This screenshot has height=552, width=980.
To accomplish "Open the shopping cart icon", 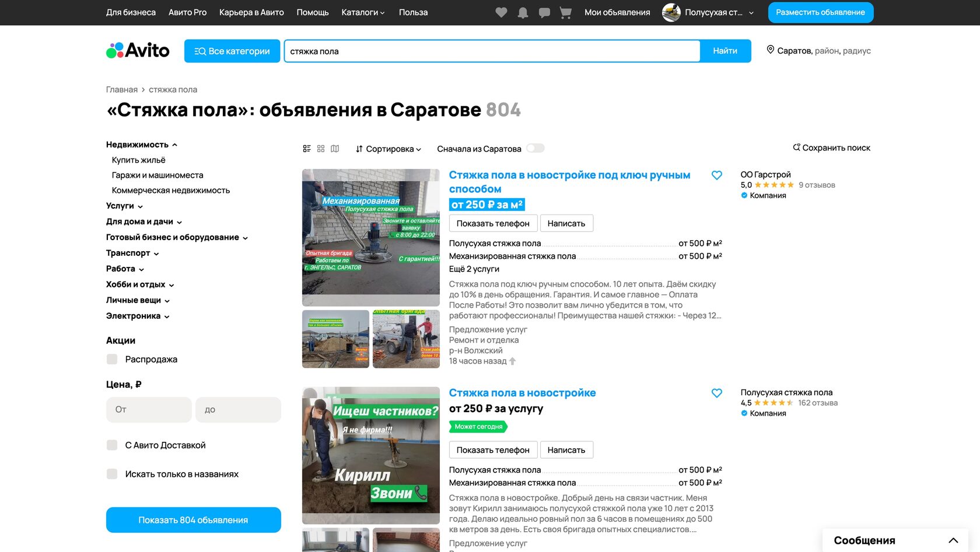I will [565, 12].
